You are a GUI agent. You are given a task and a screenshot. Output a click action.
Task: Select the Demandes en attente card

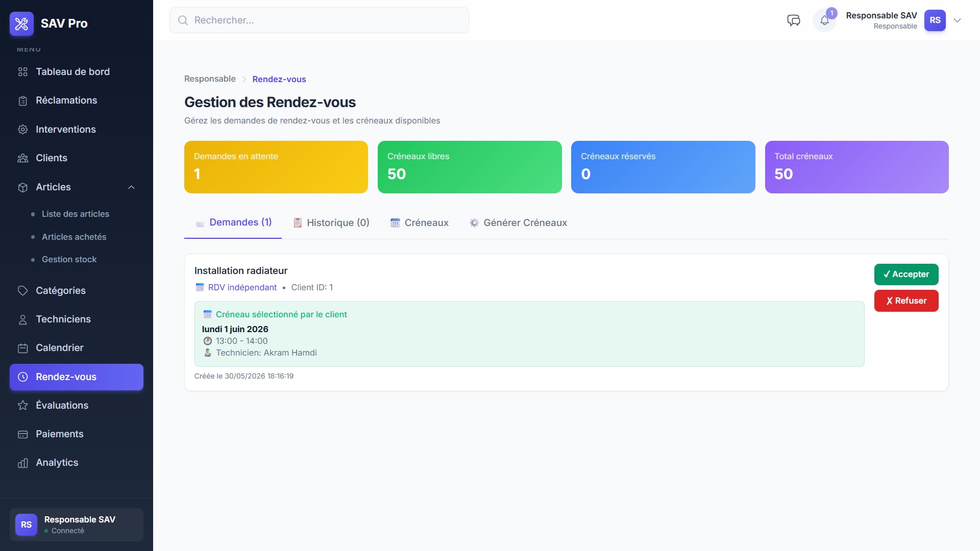(x=276, y=167)
